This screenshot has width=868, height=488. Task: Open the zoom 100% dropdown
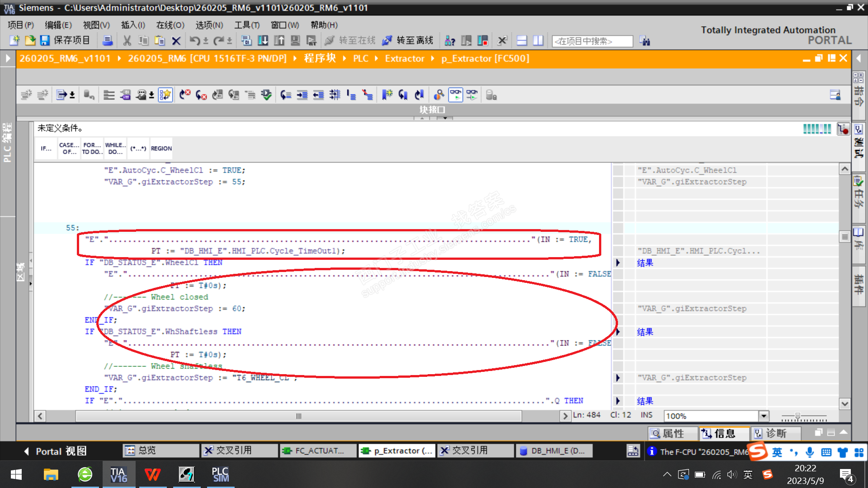tap(764, 416)
